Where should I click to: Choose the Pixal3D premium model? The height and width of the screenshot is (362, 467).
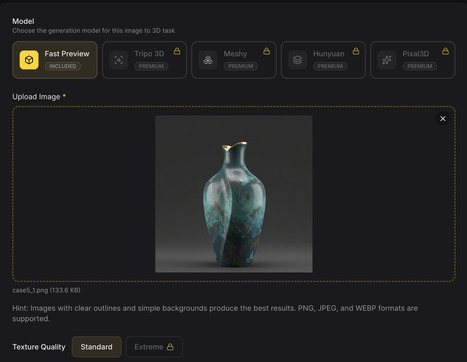pyautogui.click(x=413, y=60)
